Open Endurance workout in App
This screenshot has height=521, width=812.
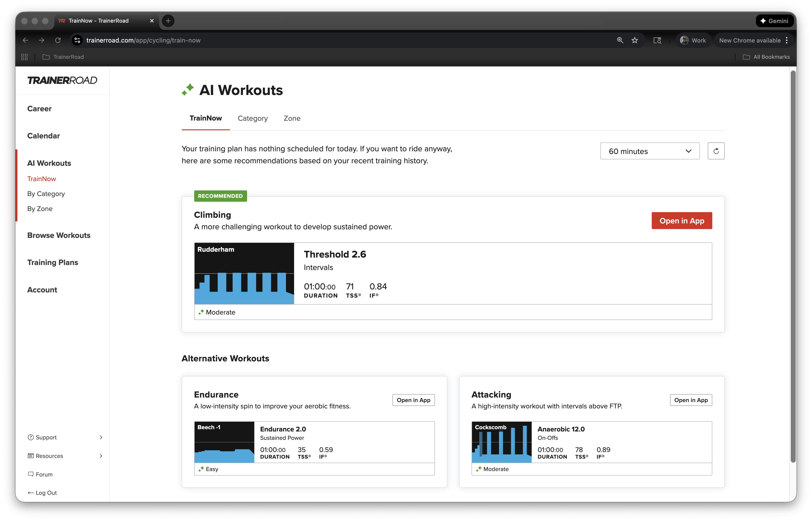click(413, 400)
